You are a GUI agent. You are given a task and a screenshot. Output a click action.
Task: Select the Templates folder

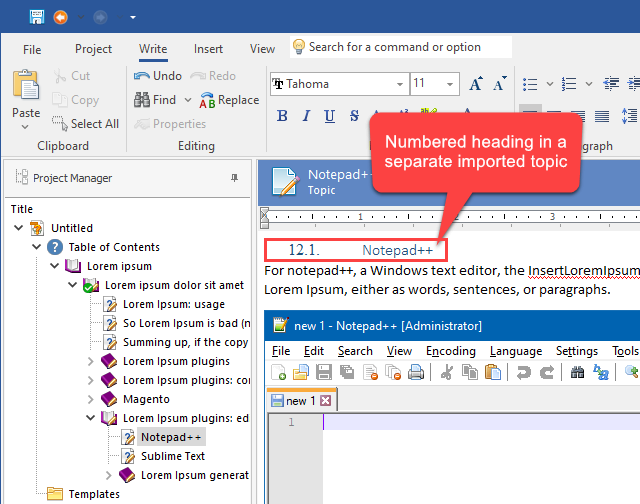[94, 494]
